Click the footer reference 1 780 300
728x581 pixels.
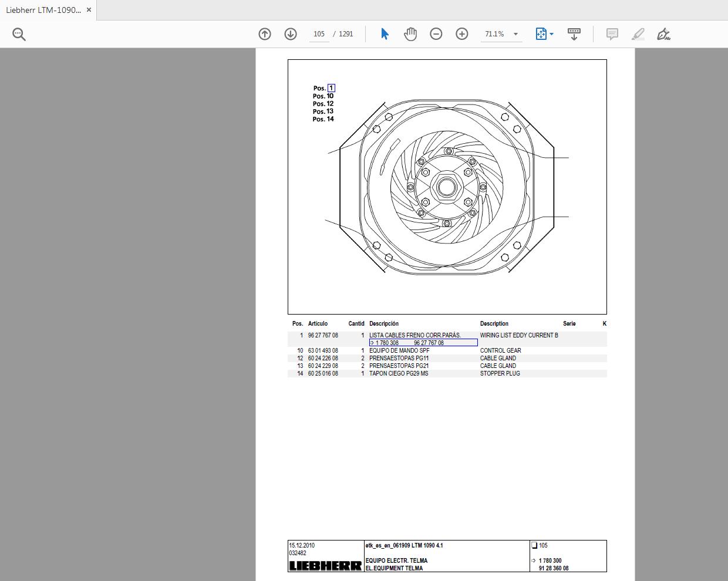tap(550, 560)
